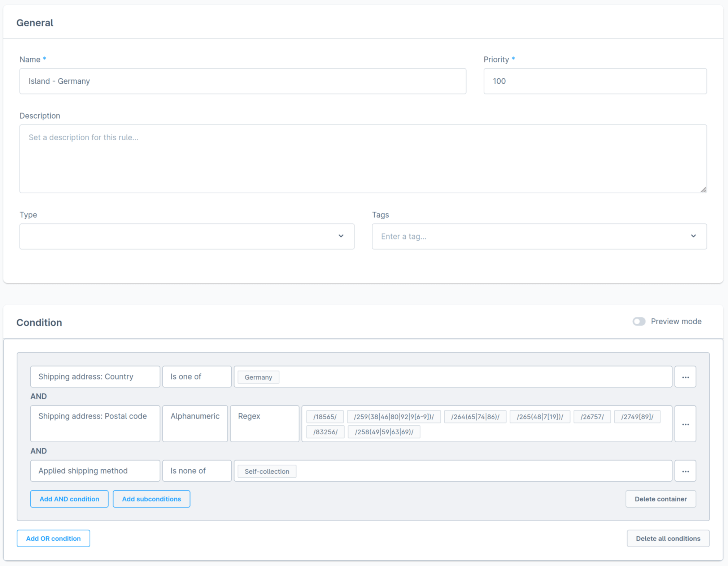Focus the Priority input field
The width and height of the screenshot is (728, 566).
pyautogui.click(x=595, y=81)
